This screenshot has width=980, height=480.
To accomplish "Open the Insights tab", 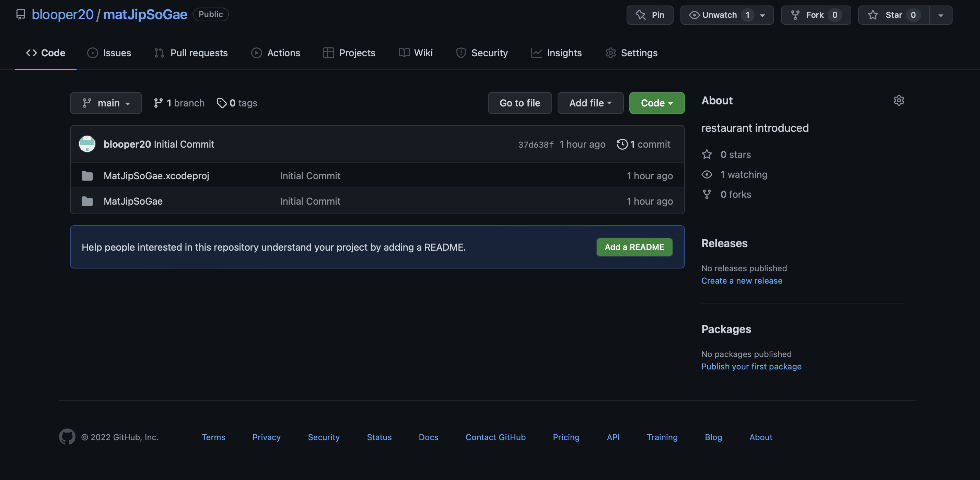I will [556, 53].
